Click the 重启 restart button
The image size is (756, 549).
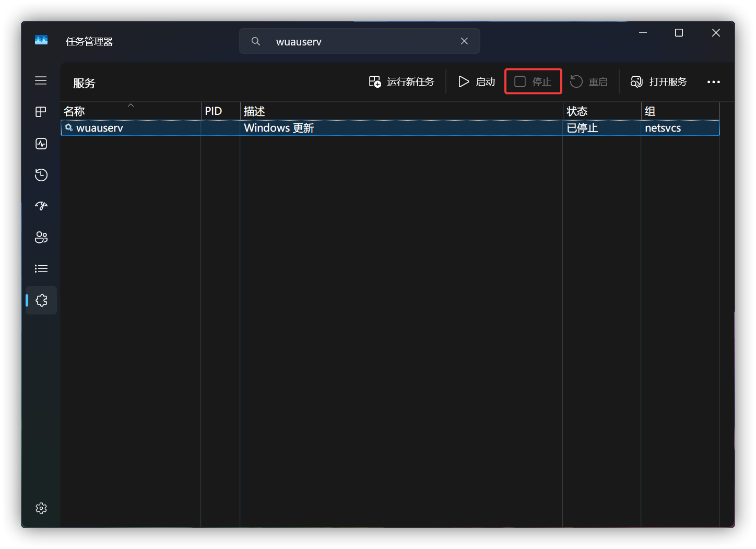[x=589, y=82]
